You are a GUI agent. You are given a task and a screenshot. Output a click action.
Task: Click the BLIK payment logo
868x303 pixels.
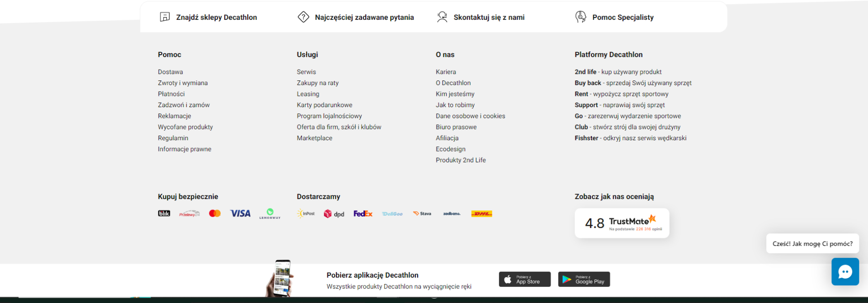tap(164, 213)
